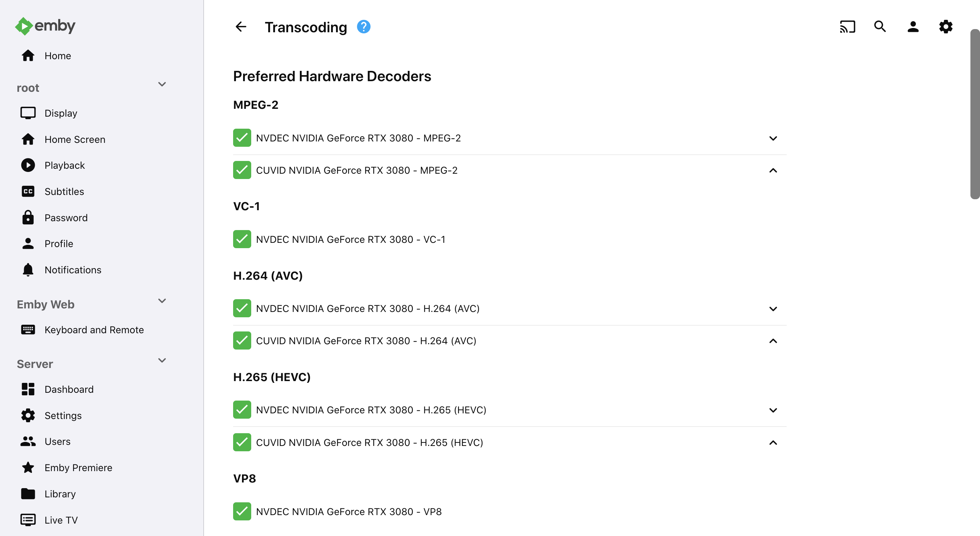Toggle NVDEC RTX 3080 VC-1 checkbox
This screenshot has width=980, height=536.
pyautogui.click(x=242, y=239)
